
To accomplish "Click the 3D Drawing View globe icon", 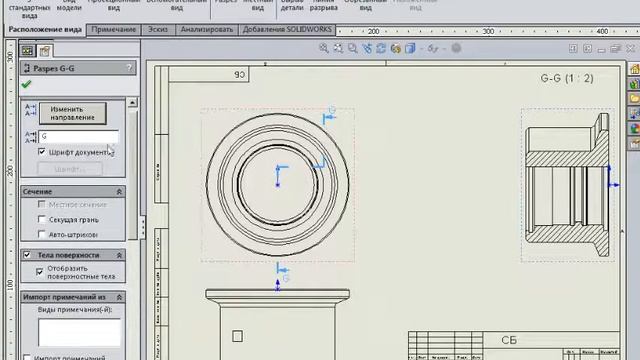I will pyautogui.click(x=396, y=49).
